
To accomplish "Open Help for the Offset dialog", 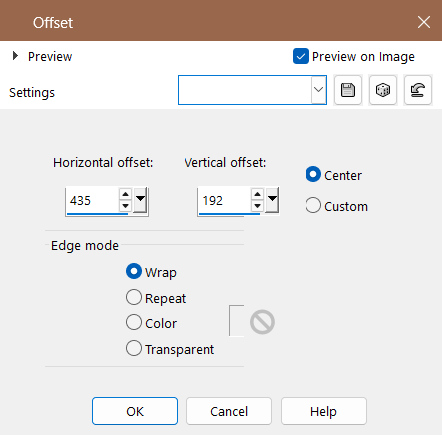I will [324, 411].
